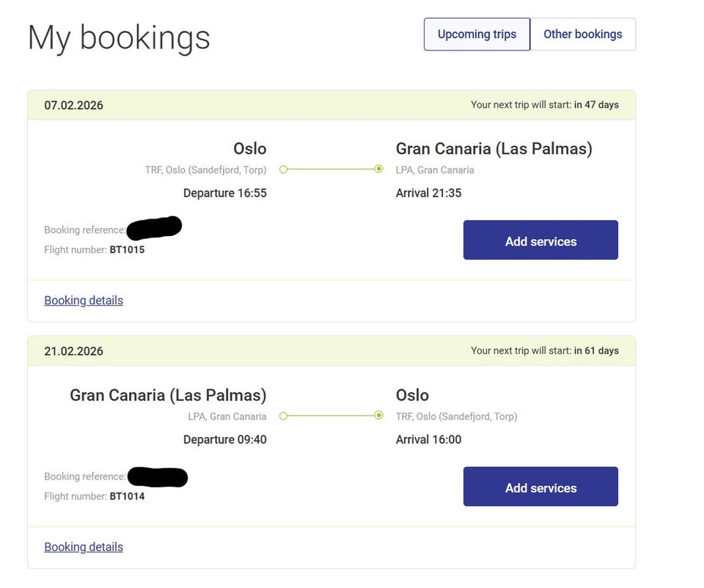Switch to the Upcoming trips tab

coord(477,34)
